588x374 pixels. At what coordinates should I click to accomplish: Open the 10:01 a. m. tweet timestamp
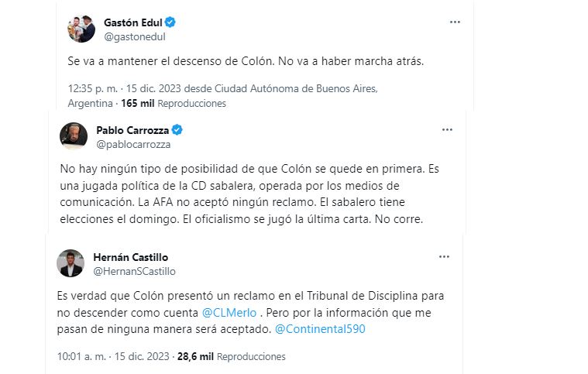point(81,356)
